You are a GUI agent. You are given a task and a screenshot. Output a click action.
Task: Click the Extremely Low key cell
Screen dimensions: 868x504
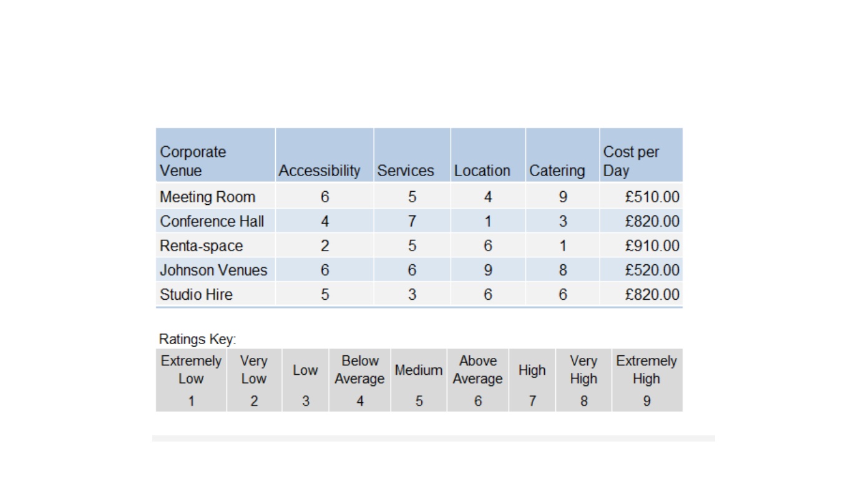191,380
